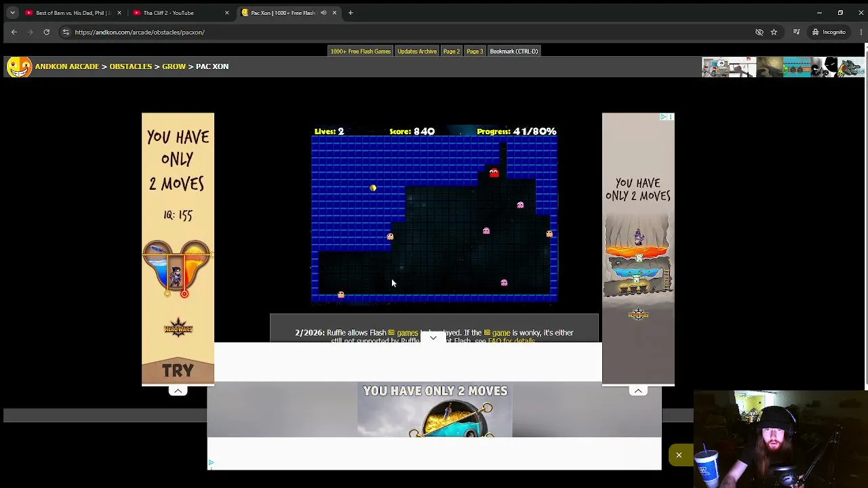Screen dimensions: 868x488
Task: Collapse the left ad with up chevron
Action: tap(178, 390)
